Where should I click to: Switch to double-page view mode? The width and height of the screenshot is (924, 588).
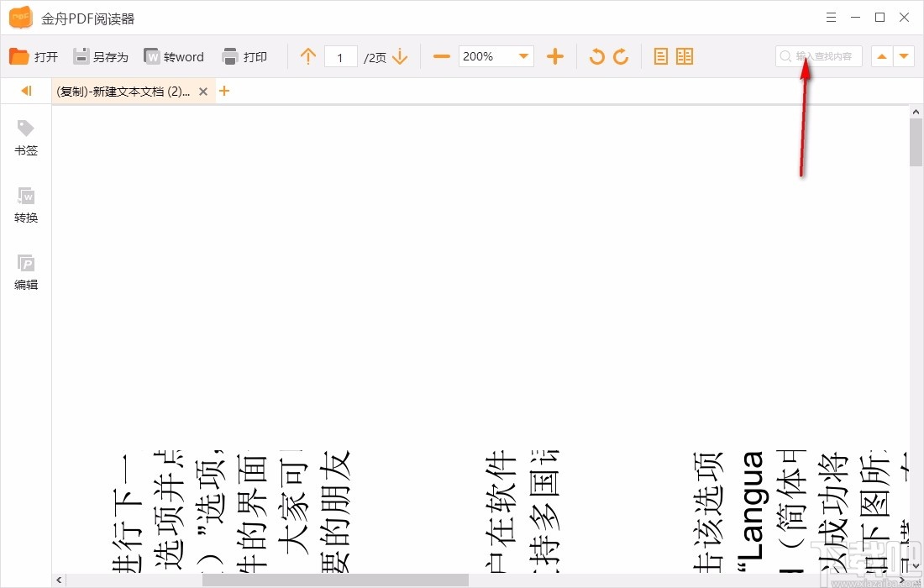pos(684,56)
